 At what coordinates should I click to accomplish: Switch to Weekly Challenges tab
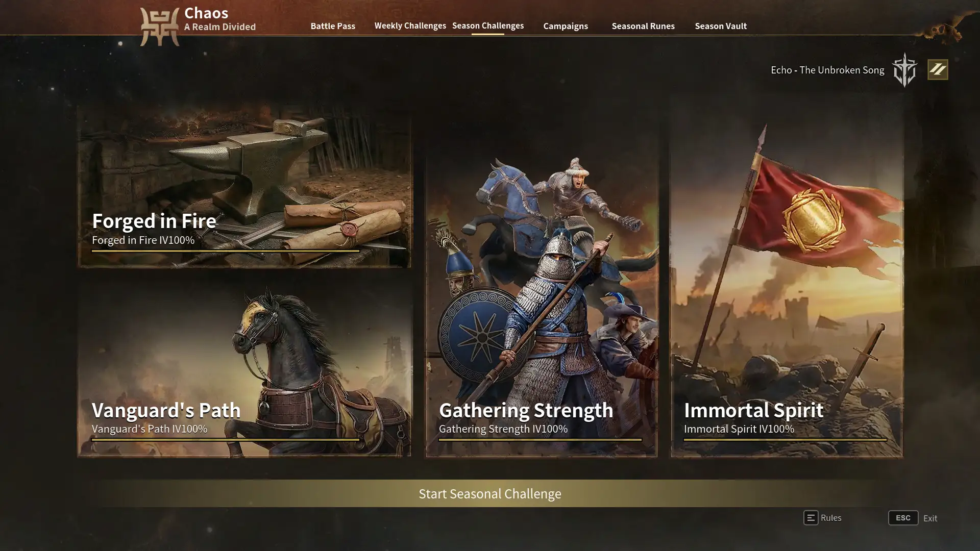pyautogui.click(x=410, y=26)
